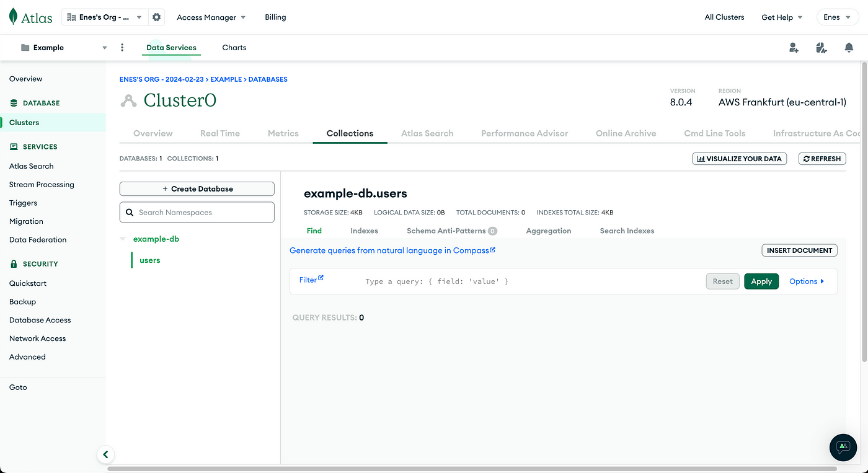Click the Filter help external link icon
Viewport: 868px width, 473px height.
[321, 278]
